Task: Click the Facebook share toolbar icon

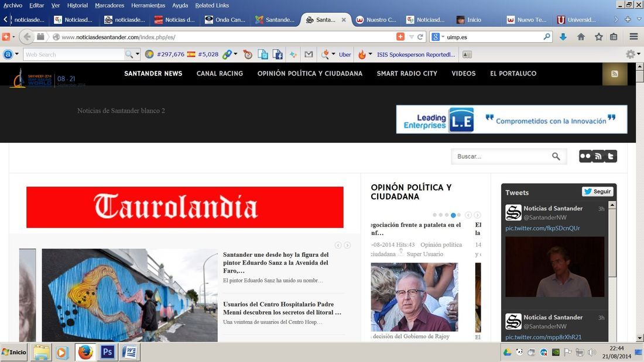Action: point(278,54)
